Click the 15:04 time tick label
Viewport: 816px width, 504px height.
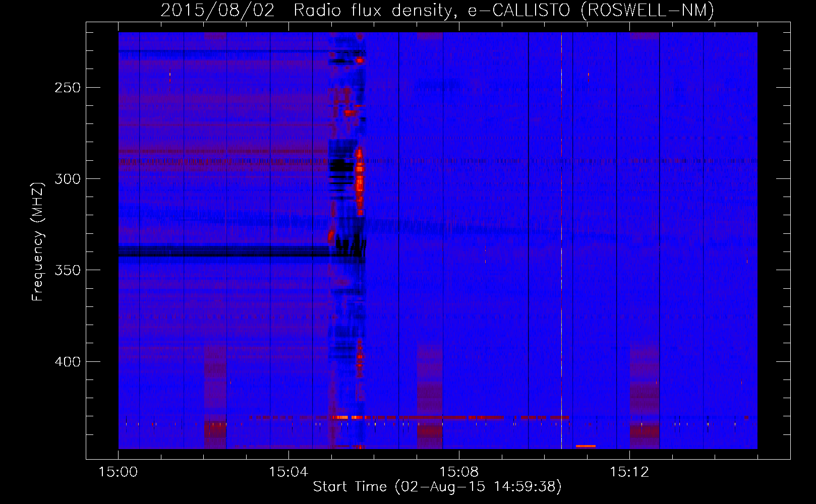point(288,472)
